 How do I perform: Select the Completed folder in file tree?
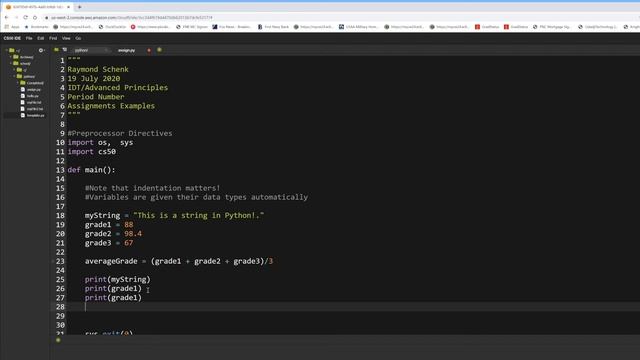pos(32,83)
